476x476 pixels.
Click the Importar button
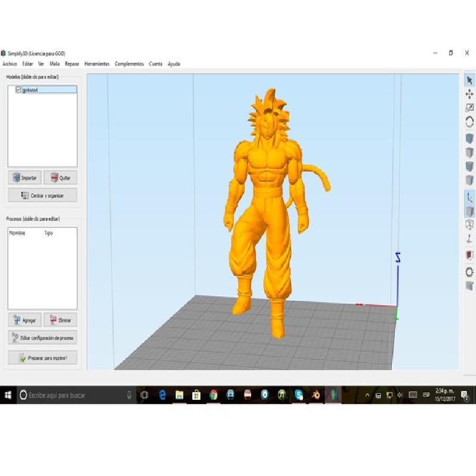[x=24, y=178]
